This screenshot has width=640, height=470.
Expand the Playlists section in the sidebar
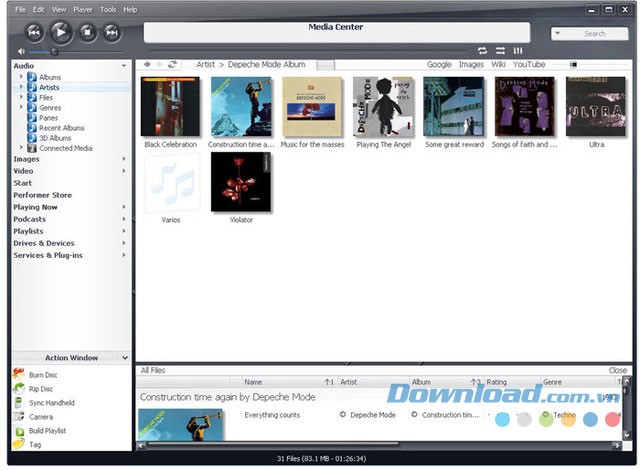click(124, 231)
